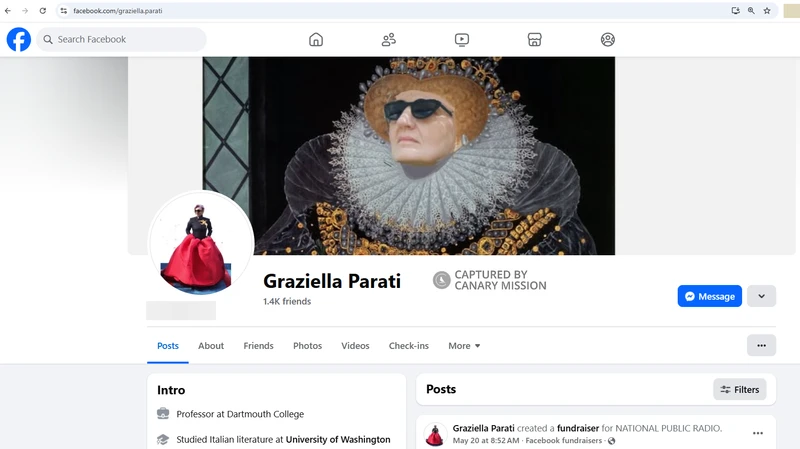Expand the More tab dropdown
Screen dimensions: 800x449
point(464,346)
